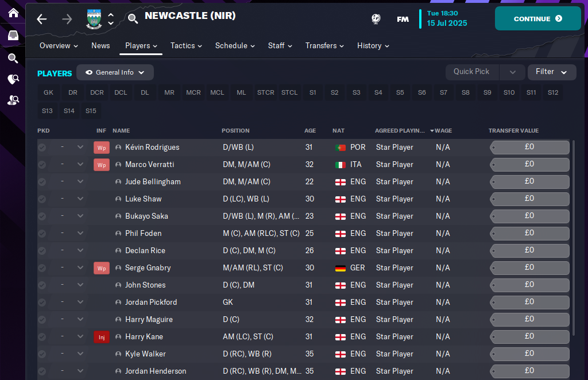
Task: Toggle the pick checkmark for Jordan Pickford
Action: pos(42,303)
